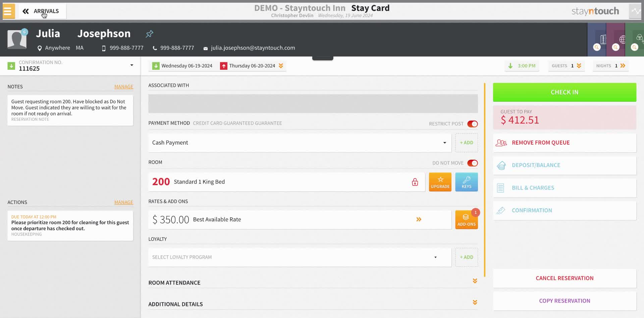This screenshot has height=318, width=644.
Task: Open the Nights double arrow
Action: coord(623,66)
